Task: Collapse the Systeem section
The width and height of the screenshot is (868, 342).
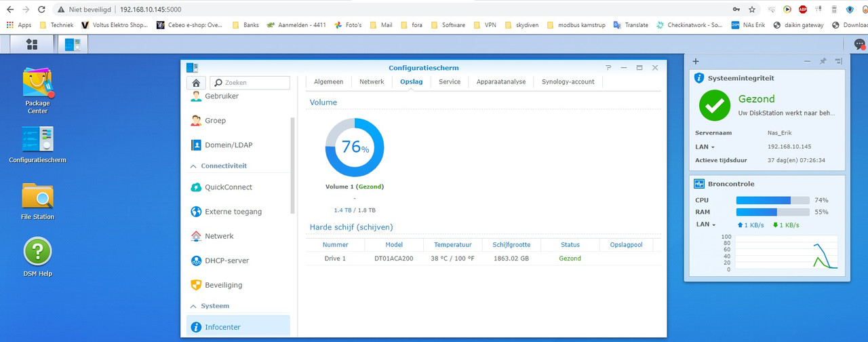Action: [x=192, y=306]
